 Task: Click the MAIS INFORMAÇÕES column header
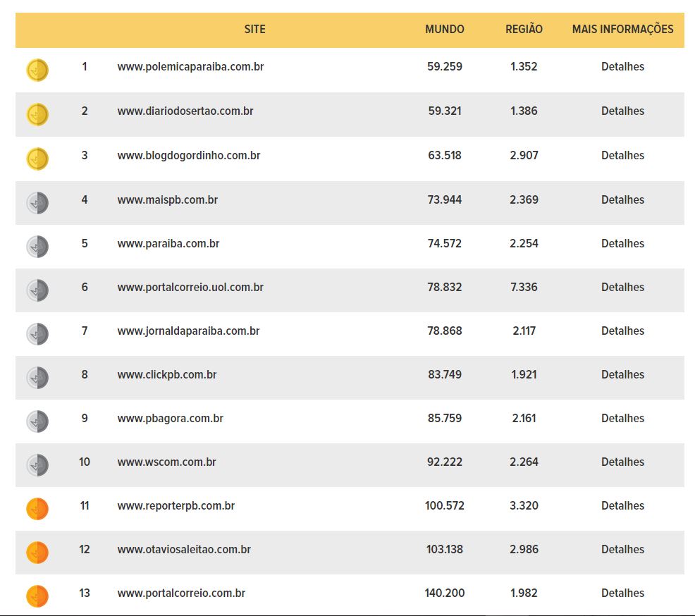[622, 29]
